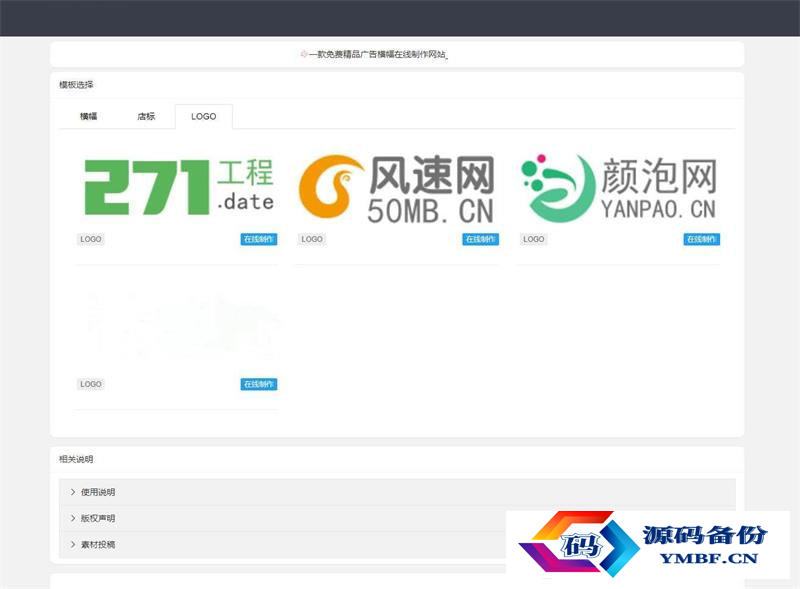The image size is (800, 589).
Task: Click 在线制作 under the 颜泡网 logo
Action: coord(702,239)
